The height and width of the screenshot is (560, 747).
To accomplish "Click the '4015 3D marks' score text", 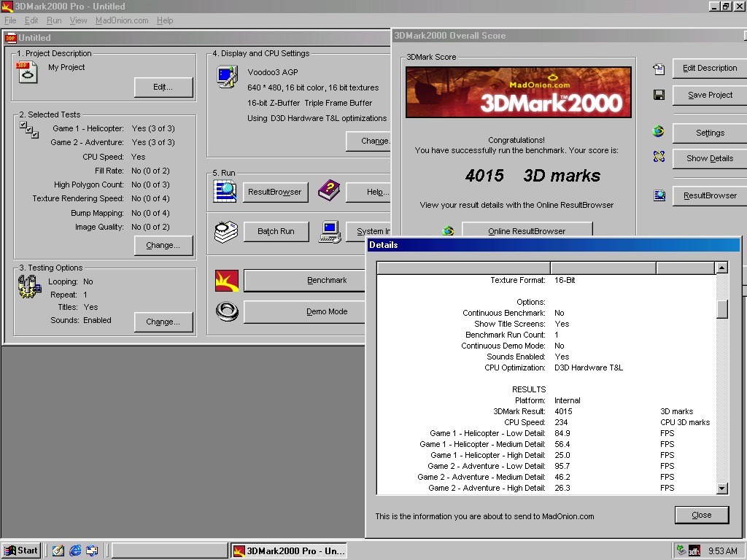I will (x=533, y=176).
